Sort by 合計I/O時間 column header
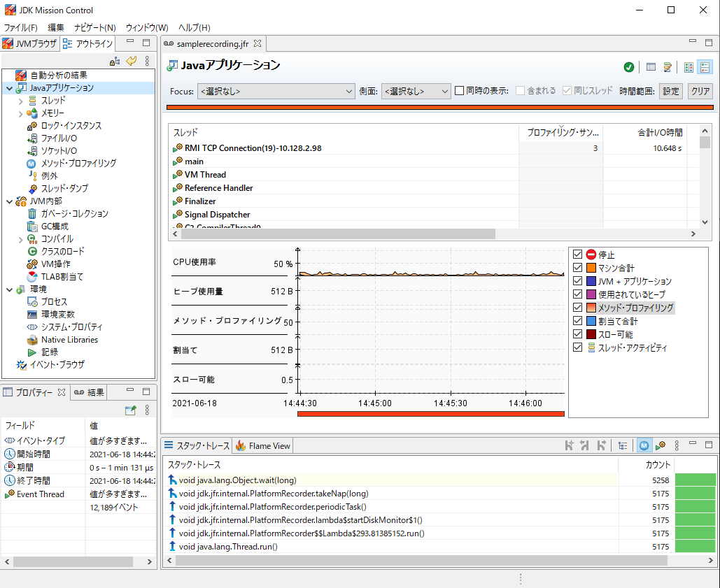 645,133
